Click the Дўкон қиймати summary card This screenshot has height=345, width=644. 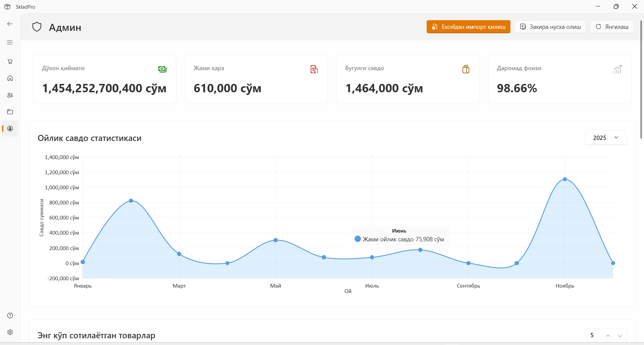(105, 80)
